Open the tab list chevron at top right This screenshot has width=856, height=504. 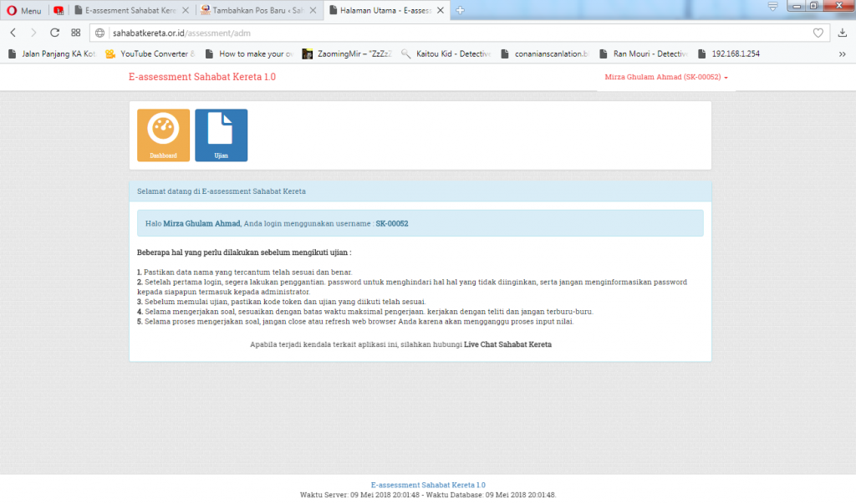pyautogui.click(x=772, y=6)
